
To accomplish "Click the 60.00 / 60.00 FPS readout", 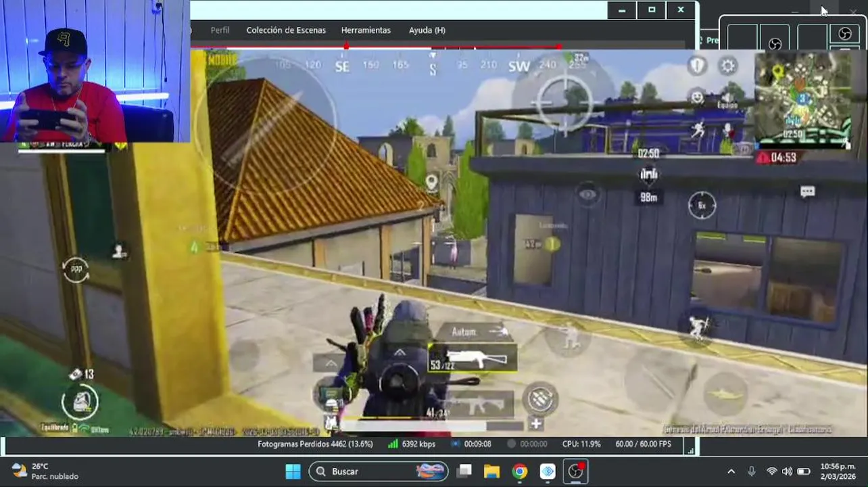I will (x=643, y=444).
